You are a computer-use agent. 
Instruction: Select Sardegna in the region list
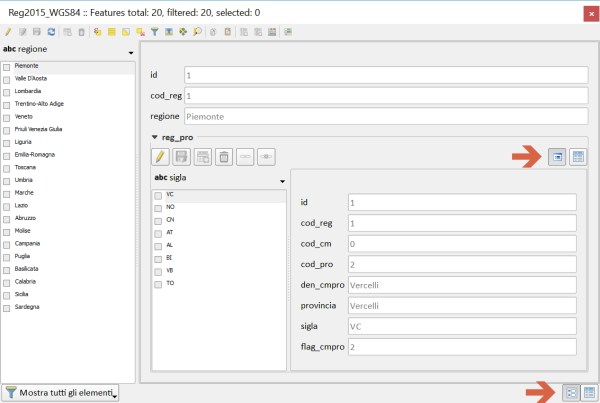tap(28, 306)
